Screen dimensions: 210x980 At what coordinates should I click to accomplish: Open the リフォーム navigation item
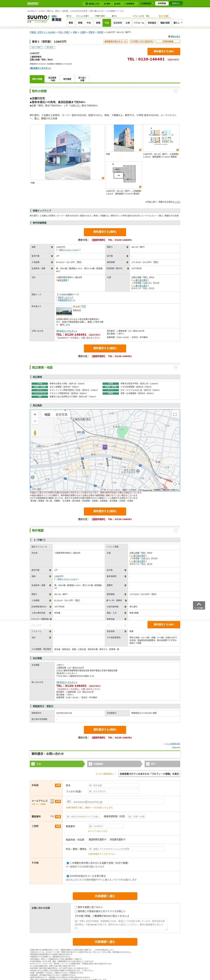(x=139, y=23)
